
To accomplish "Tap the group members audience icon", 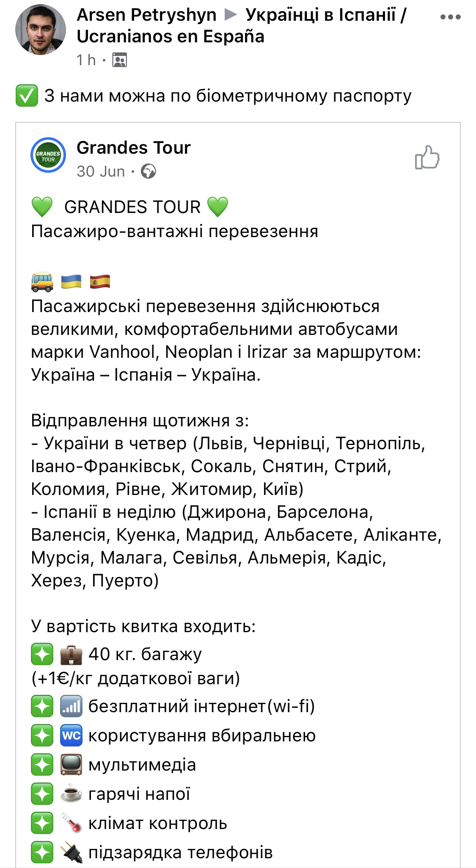I will tap(120, 60).
